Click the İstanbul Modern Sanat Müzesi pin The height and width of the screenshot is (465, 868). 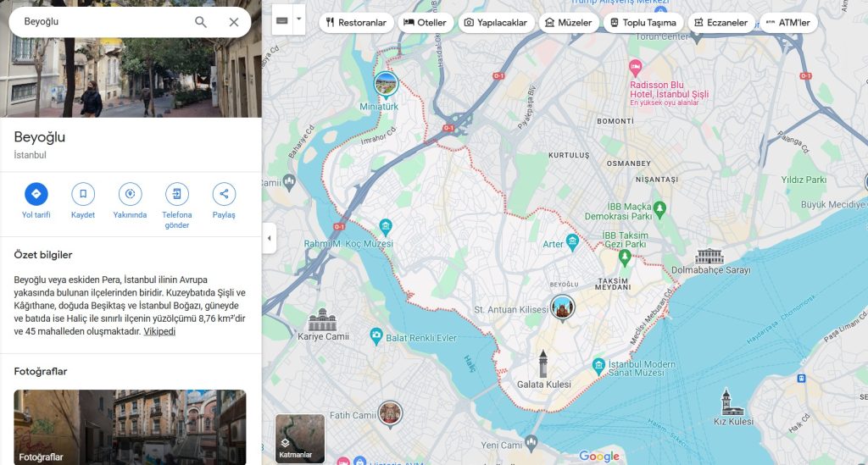tap(598, 365)
